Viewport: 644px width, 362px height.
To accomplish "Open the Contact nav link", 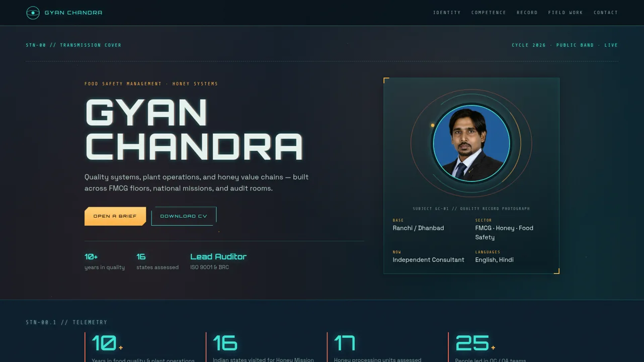I will 606,13.
